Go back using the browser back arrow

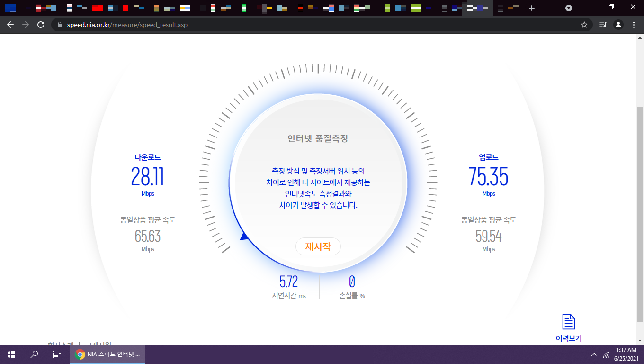coord(10,25)
